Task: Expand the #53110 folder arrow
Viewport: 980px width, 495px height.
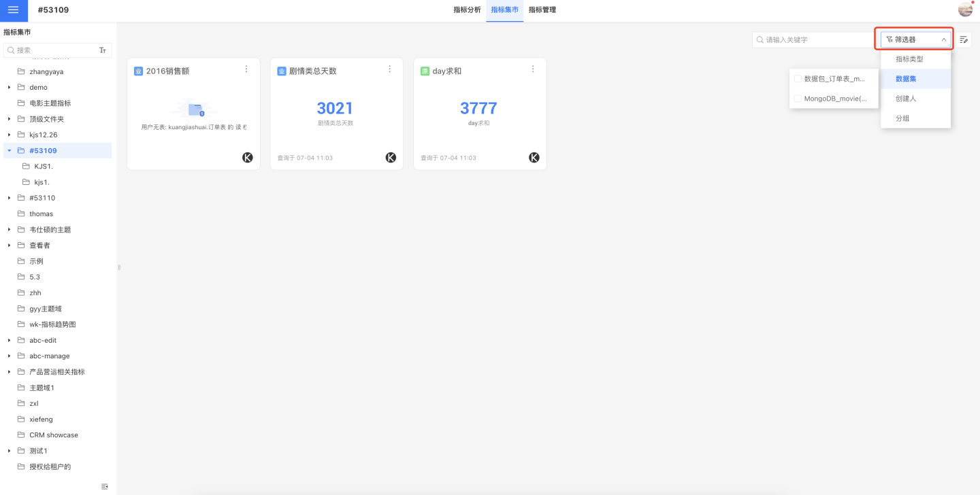Action: tap(10, 198)
